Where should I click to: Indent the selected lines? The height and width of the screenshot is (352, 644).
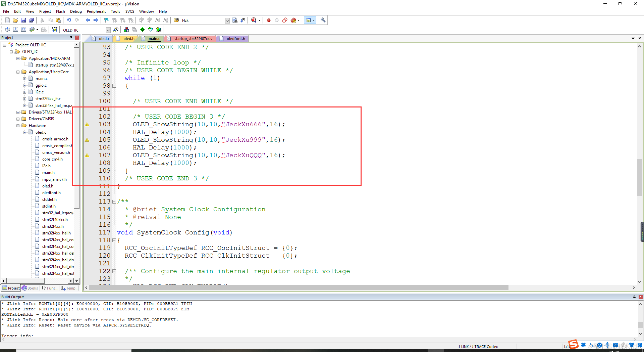click(142, 20)
